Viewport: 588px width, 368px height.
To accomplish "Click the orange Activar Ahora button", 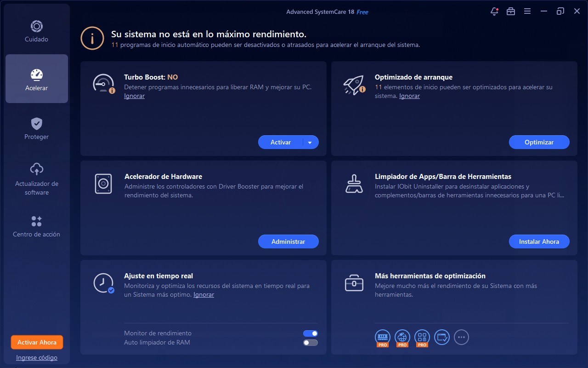I will [x=37, y=342].
